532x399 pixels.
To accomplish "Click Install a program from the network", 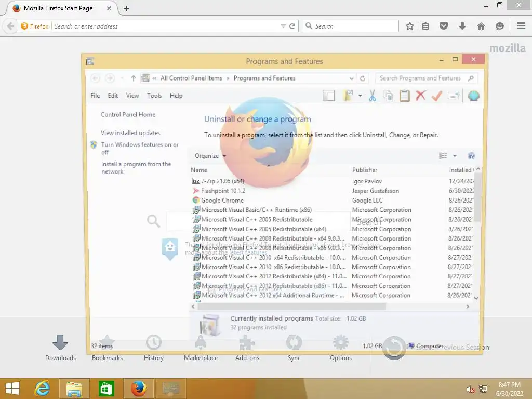I will (136, 168).
